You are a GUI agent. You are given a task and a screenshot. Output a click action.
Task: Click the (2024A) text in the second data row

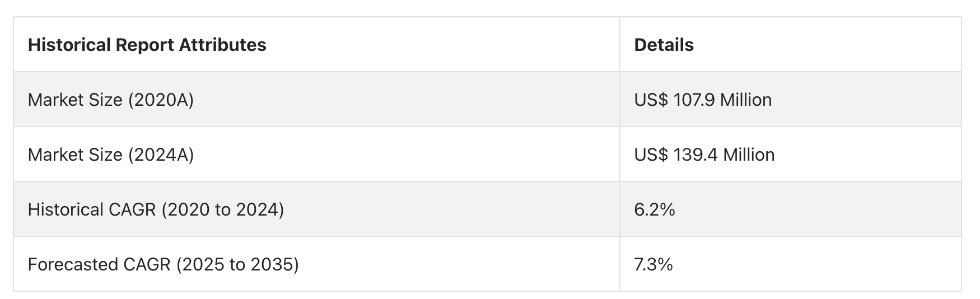[161, 155]
